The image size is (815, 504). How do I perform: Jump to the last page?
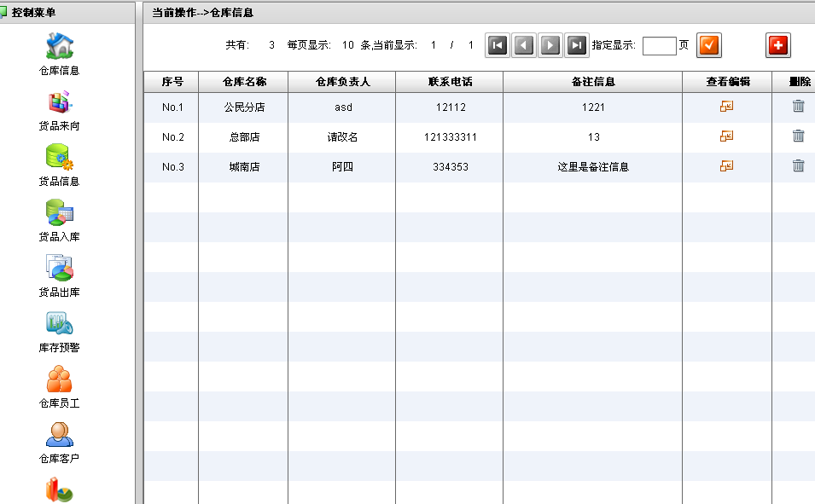(x=577, y=45)
